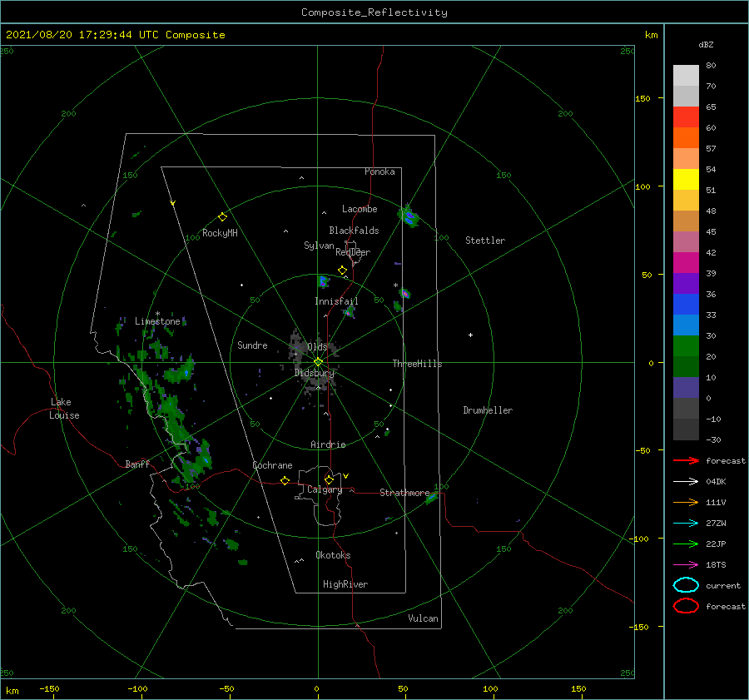Click the magenta 18TS arrow icon
The width and height of the screenshot is (749, 700).
(686, 565)
